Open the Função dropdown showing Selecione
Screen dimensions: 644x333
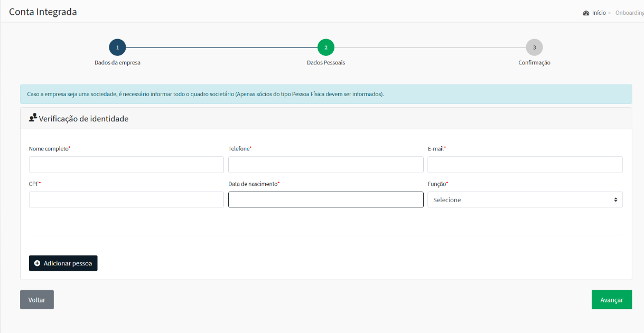coord(525,200)
